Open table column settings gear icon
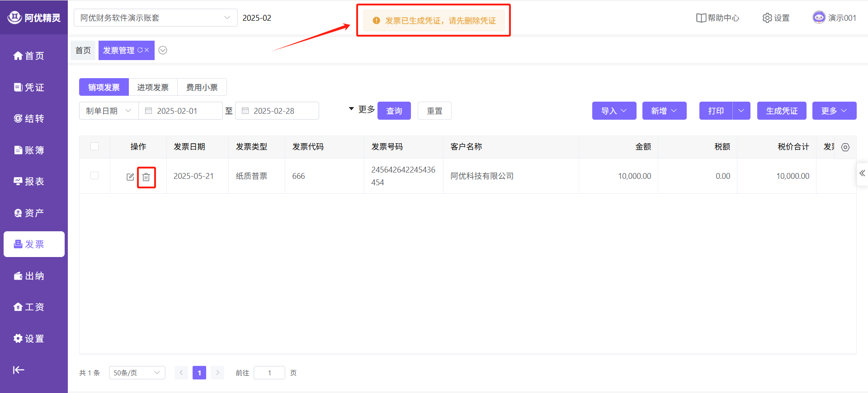Screen dimensions: 868x393 pyautogui.click(x=845, y=147)
